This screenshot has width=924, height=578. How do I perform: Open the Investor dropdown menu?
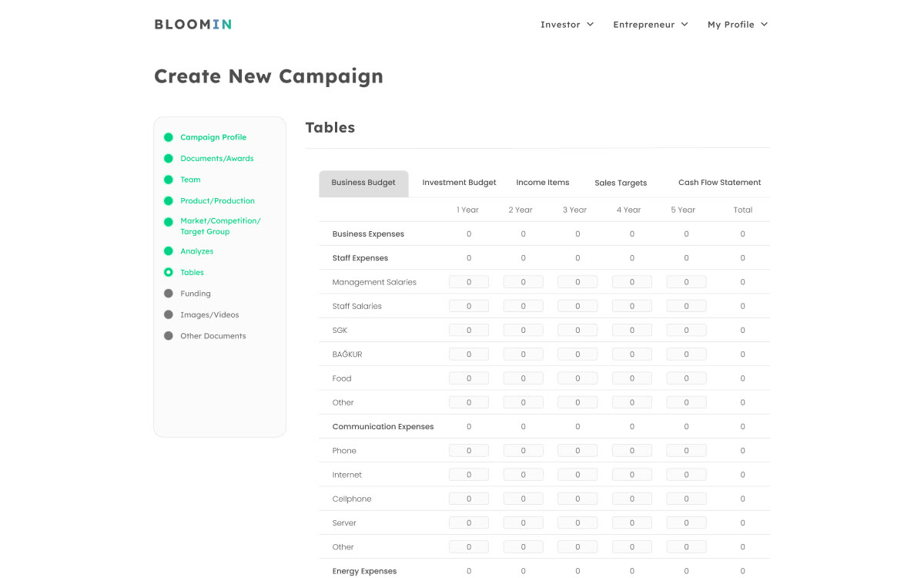pos(567,25)
